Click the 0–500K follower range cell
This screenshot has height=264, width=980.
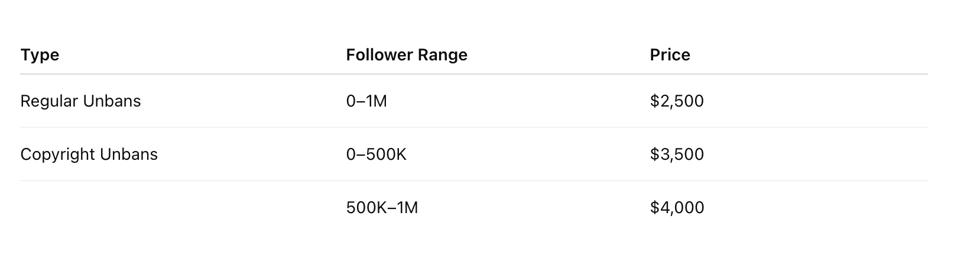[x=377, y=154]
